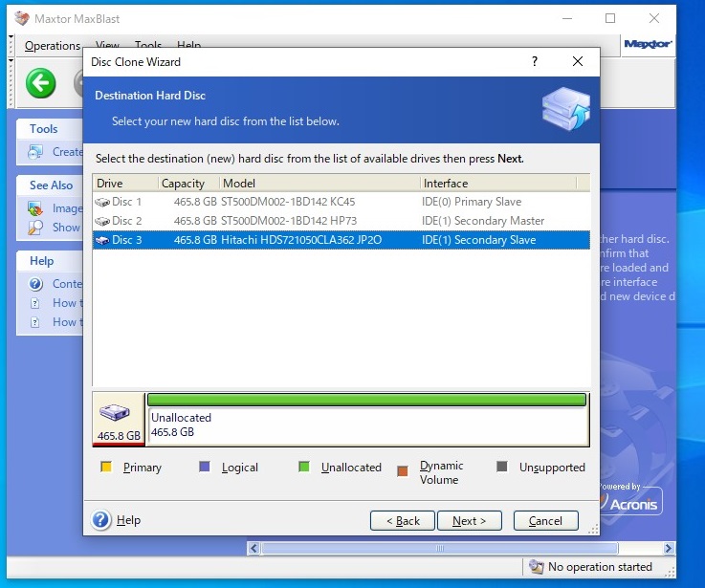Viewport: 705px width, 588px height.
Task: Click the Acronis logo
Action: tap(633, 504)
